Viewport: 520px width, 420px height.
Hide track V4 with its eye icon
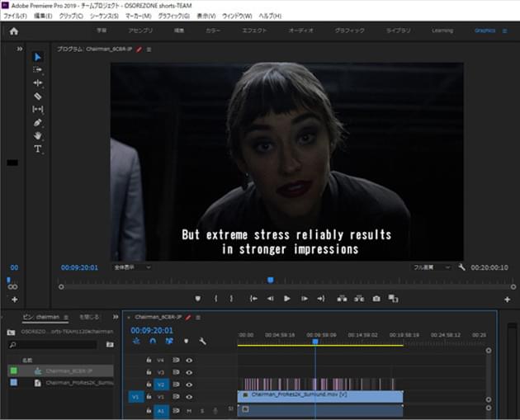(189, 360)
